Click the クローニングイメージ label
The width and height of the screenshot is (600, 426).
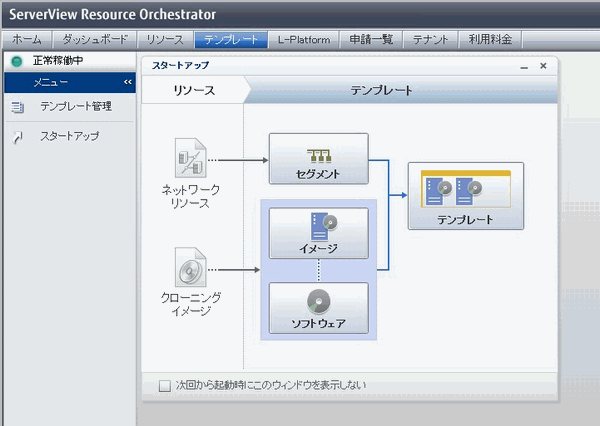[191, 304]
